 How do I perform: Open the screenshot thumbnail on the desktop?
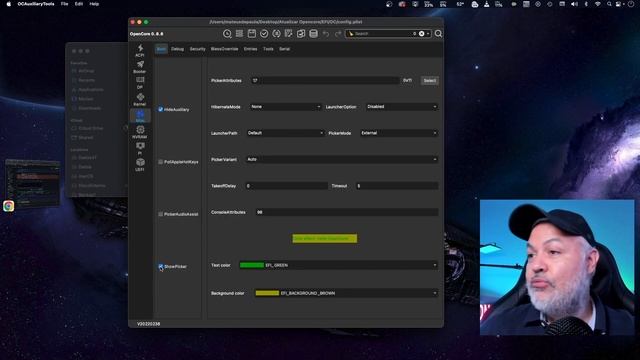click(x=33, y=182)
